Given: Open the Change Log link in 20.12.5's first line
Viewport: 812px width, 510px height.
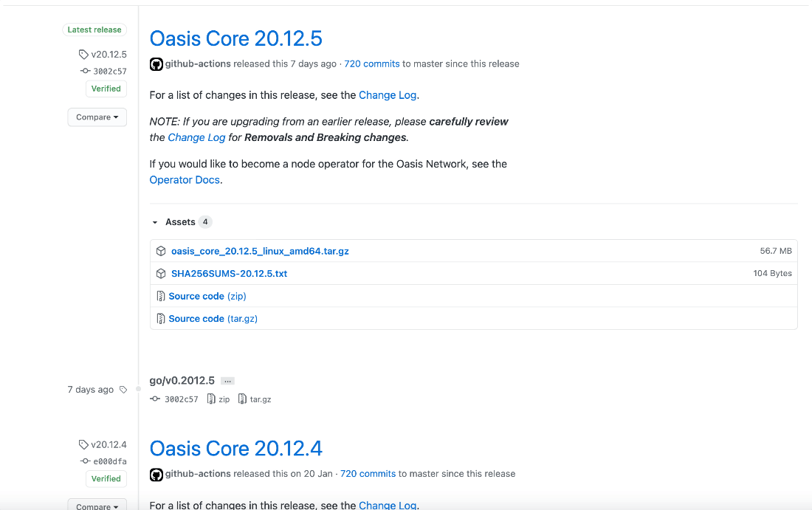Looking at the screenshot, I should coord(388,95).
